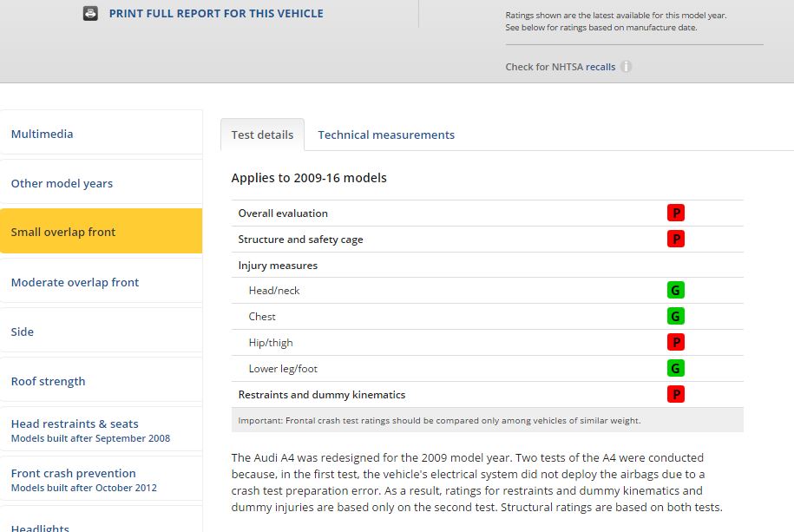This screenshot has width=794, height=532.
Task: Click the Head/neck G rating badge
Action: pos(675,291)
